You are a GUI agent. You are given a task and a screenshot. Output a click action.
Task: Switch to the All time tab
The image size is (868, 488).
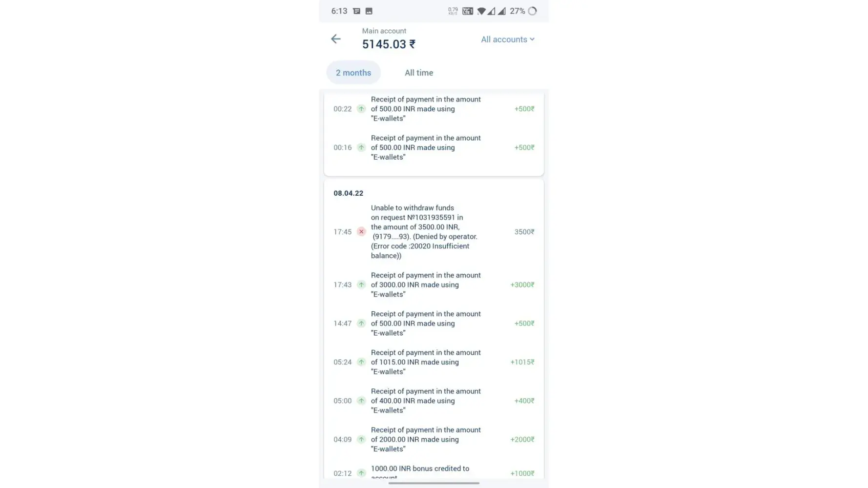(418, 73)
